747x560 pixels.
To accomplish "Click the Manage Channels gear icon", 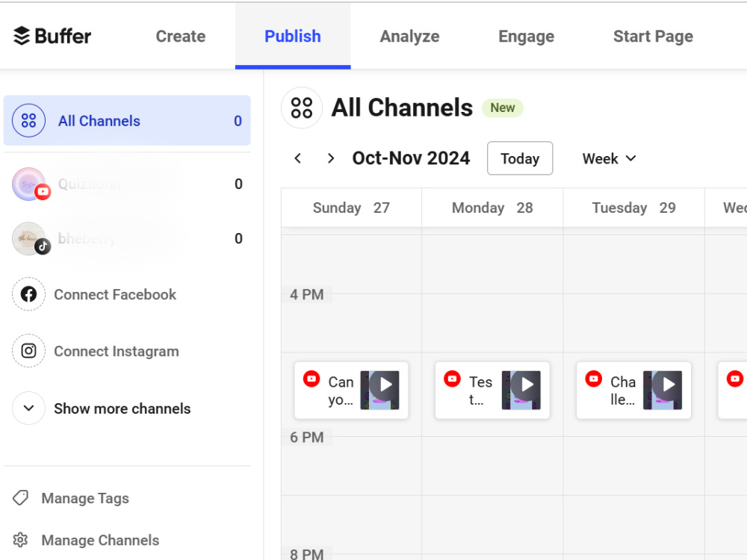I will [x=20, y=540].
